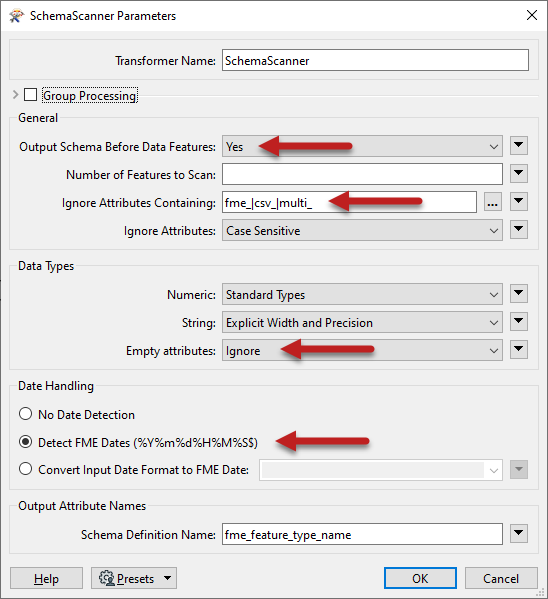Expand the Group Processing section chevron
548x599 pixels.
click(15, 94)
